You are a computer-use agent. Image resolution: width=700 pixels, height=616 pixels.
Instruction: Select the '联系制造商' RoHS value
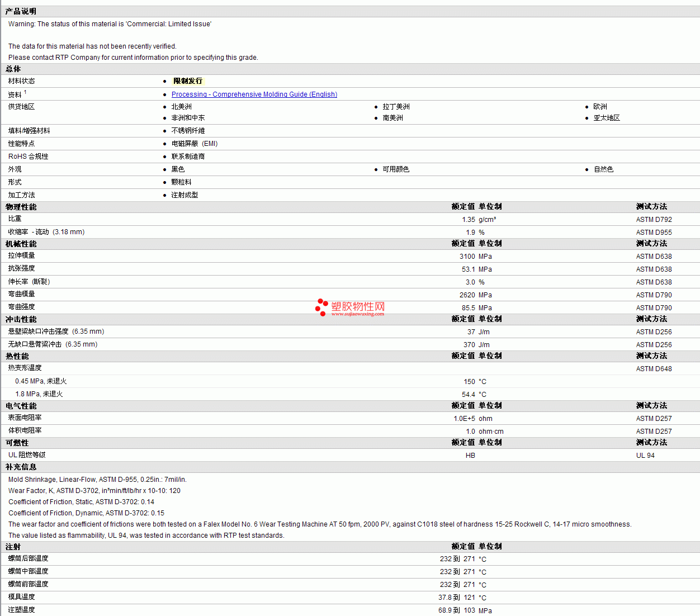(x=188, y=157)
